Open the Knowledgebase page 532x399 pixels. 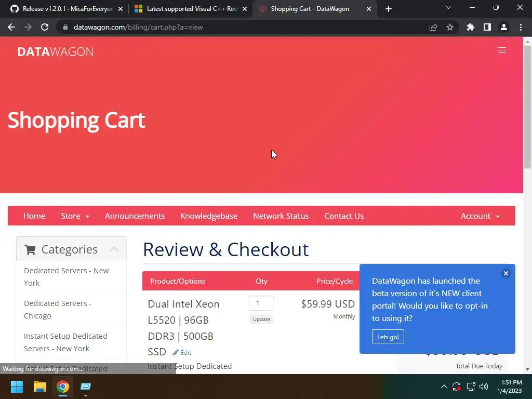[x=209, y=216]
